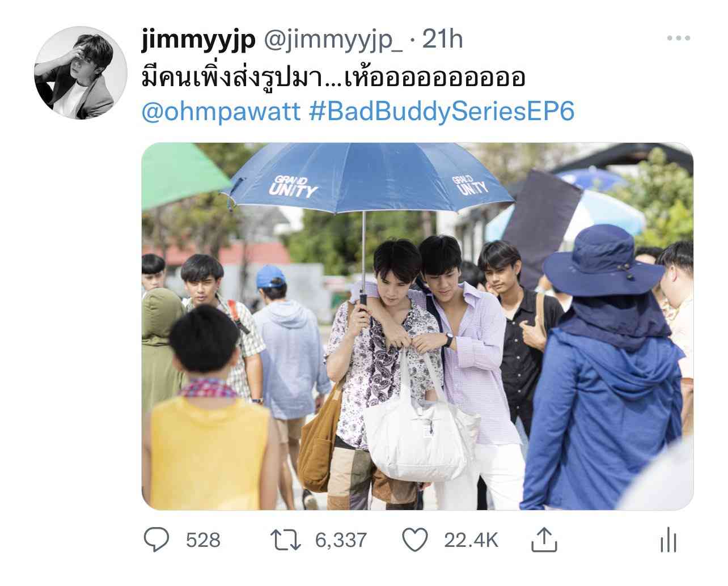Open the share upload icon

(x=544, y=539)
